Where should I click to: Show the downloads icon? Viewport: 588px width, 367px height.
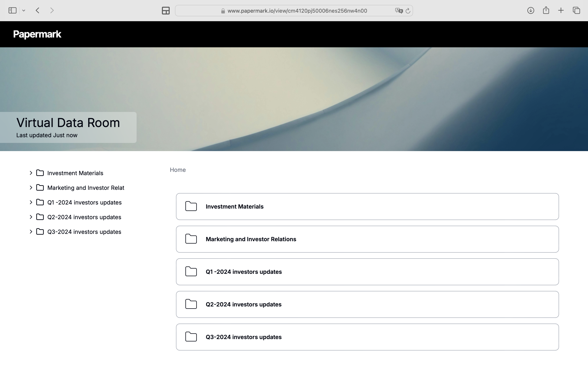tap(530, 10)
